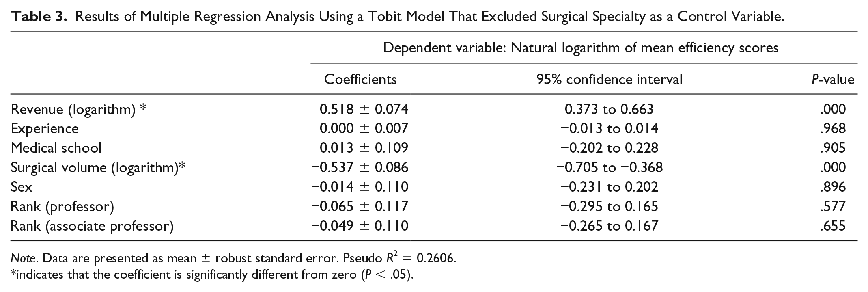Select the Medical school row label
This screenshot has width=868, height=292.
56,147
